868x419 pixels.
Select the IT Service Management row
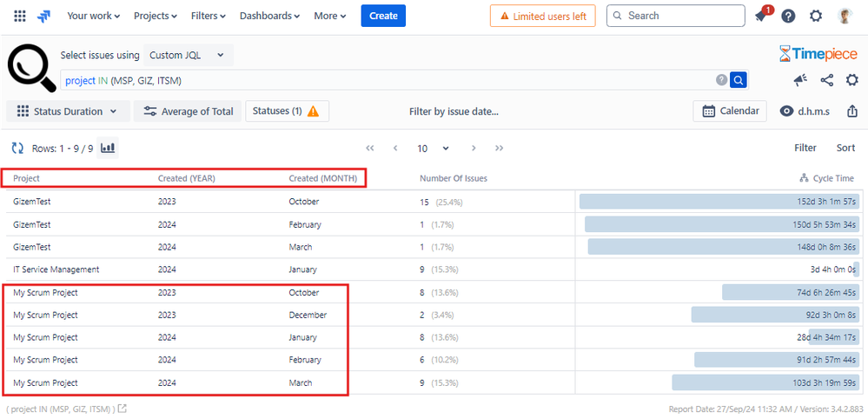[434, 269]
